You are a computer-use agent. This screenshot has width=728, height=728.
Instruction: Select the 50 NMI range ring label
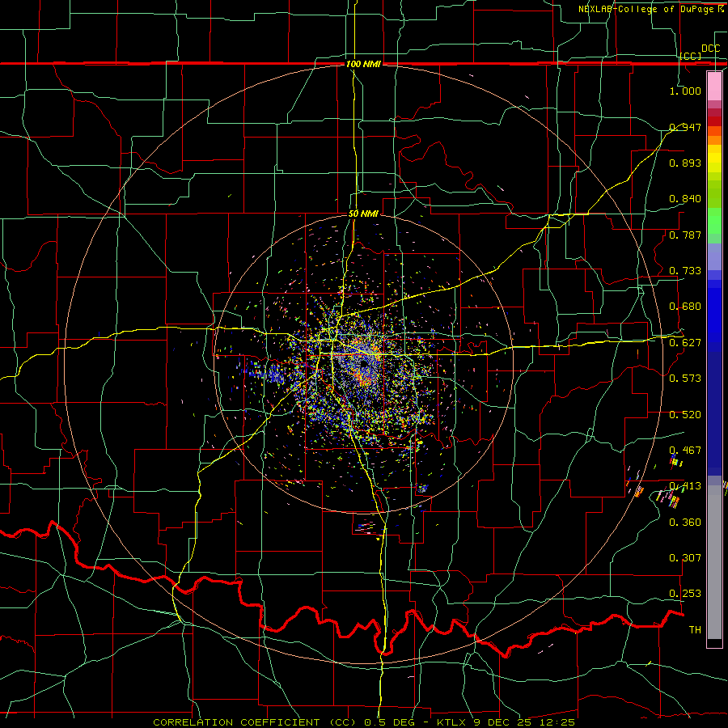pyautogui.click(x=363, y=214)
